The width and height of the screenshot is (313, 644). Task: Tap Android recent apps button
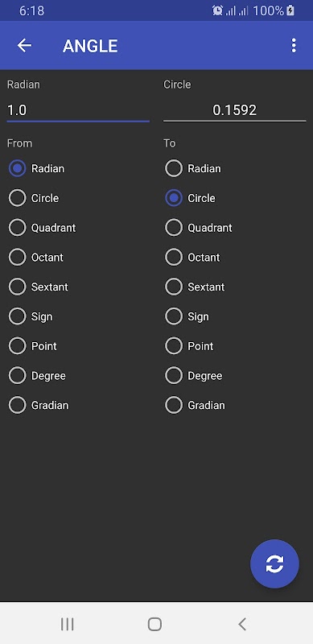point(68,624)
